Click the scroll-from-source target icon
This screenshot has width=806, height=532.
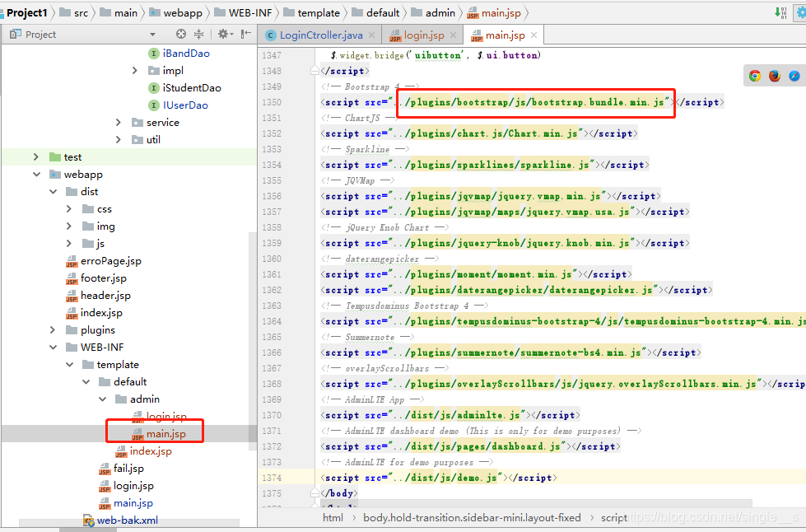pos(181,34)
